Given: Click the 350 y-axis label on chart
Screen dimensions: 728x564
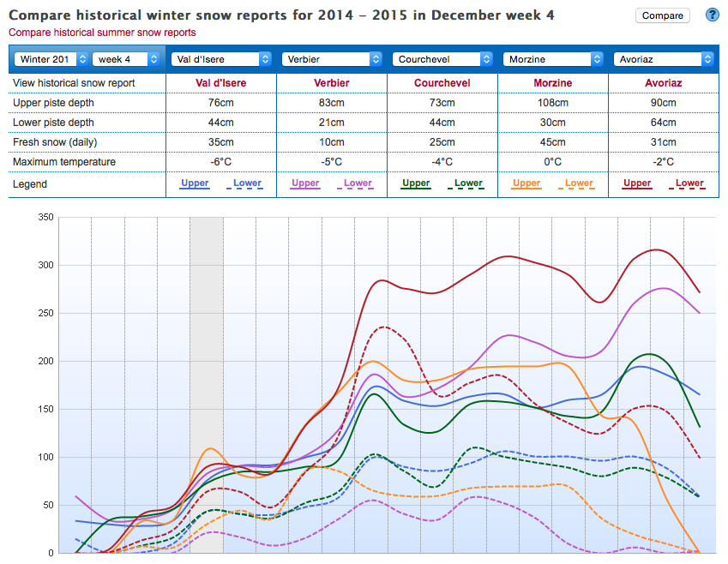Looking at the screenshot, I should click(45, 217).
